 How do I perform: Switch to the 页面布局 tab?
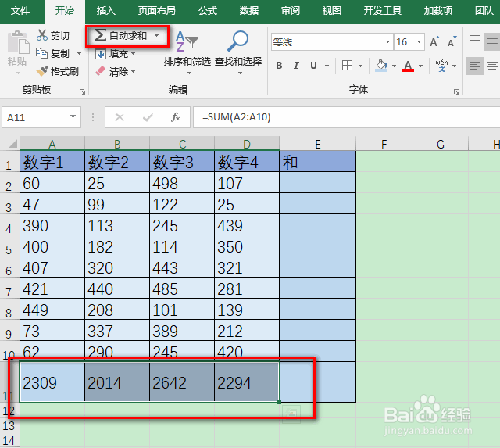[x=156, y=11]
